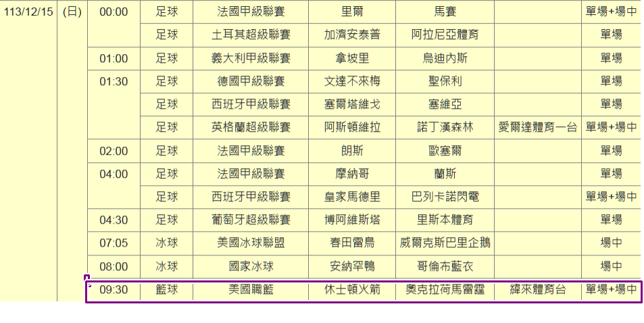Click 德國甲級聯賽 league cell
Screen dimensions: 644x323
coord(251,81)
